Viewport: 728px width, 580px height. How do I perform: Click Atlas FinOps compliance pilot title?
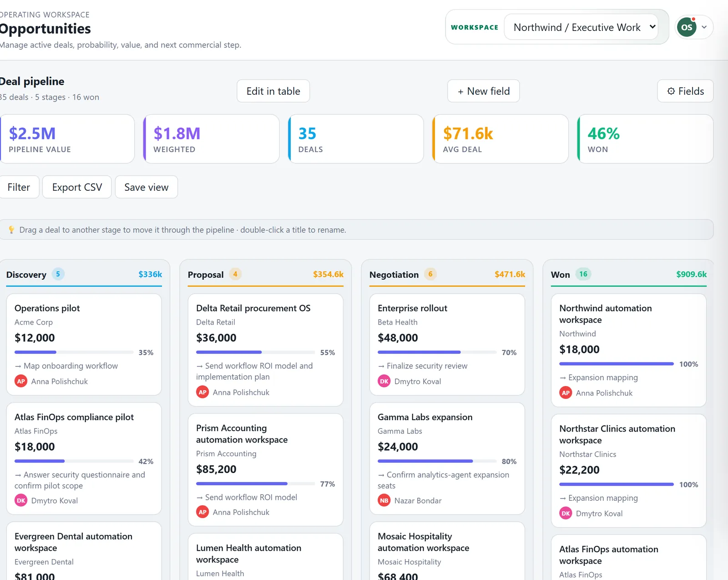[74, 417]
